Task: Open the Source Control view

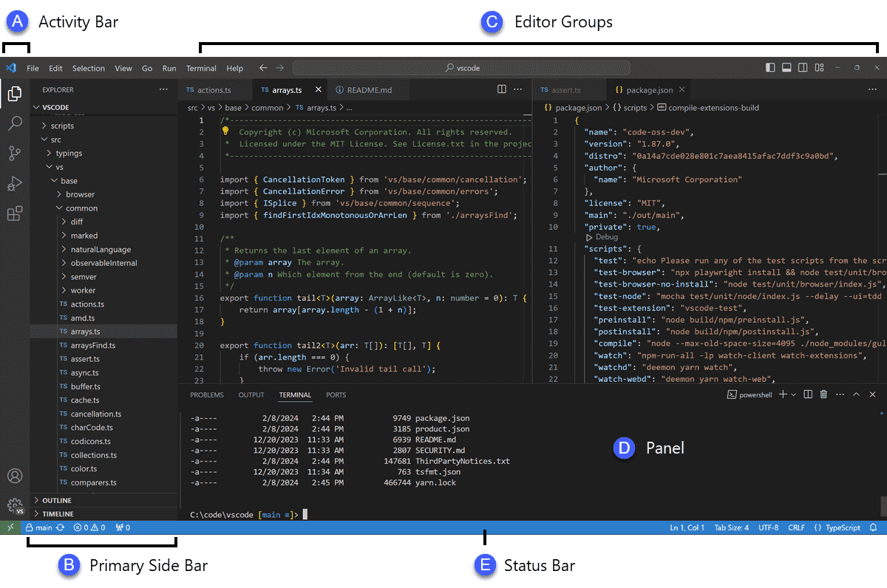Action: [x=14, y=154]
